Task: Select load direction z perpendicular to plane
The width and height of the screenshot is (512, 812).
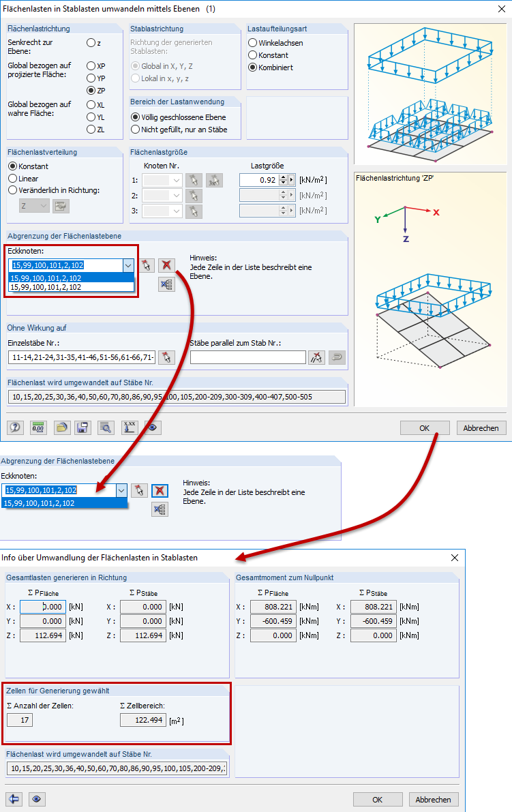Action: [91, 42]
